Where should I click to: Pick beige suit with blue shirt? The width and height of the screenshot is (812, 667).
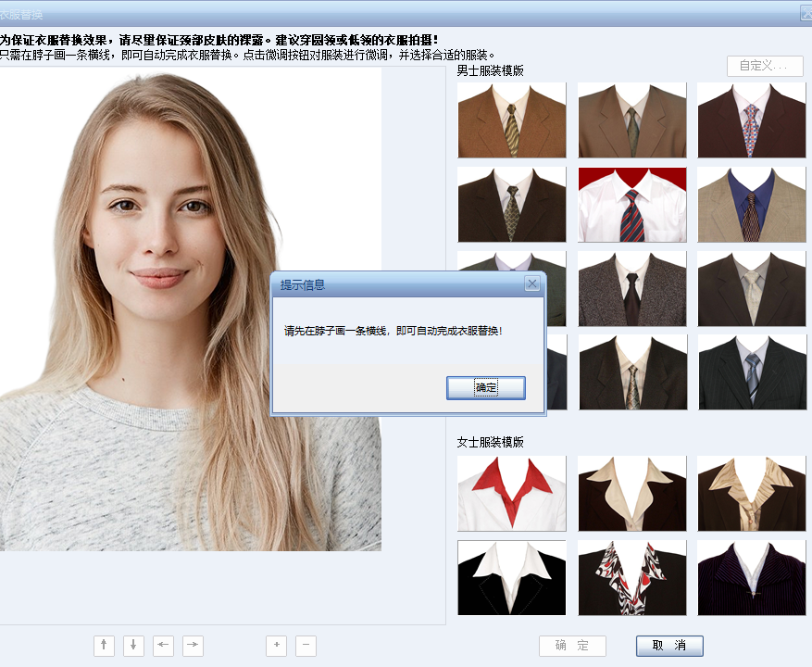click(752, 204)
